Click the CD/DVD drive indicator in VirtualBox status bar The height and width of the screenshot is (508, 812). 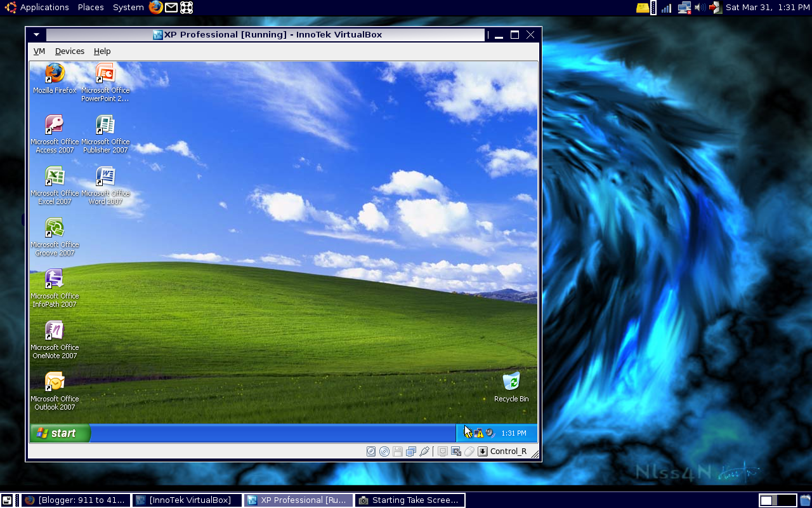384,451
